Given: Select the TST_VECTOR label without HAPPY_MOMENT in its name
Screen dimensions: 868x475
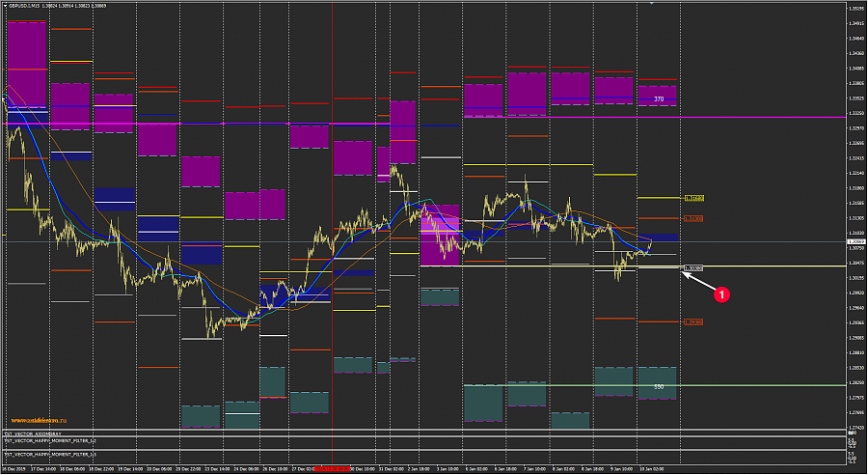Looking at the screenshot, I should 33,434.
